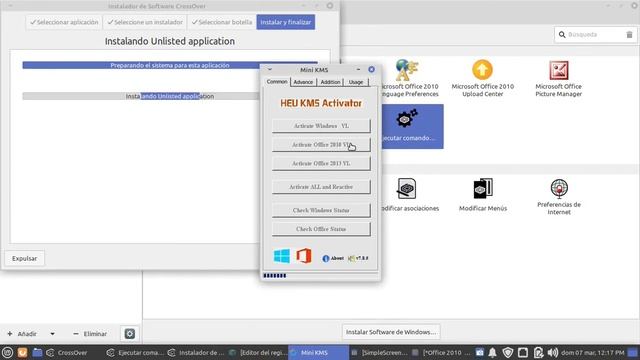Click Check Windows Status button
Viewport: 640px width, 360px height.
321,210
